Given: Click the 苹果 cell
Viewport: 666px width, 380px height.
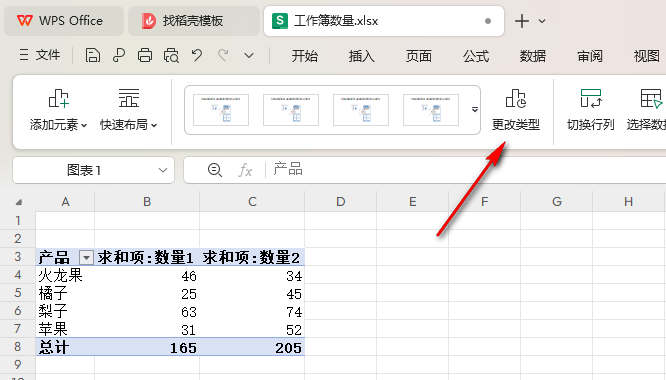Looking at the screenshot, I should tap(65, 329).
